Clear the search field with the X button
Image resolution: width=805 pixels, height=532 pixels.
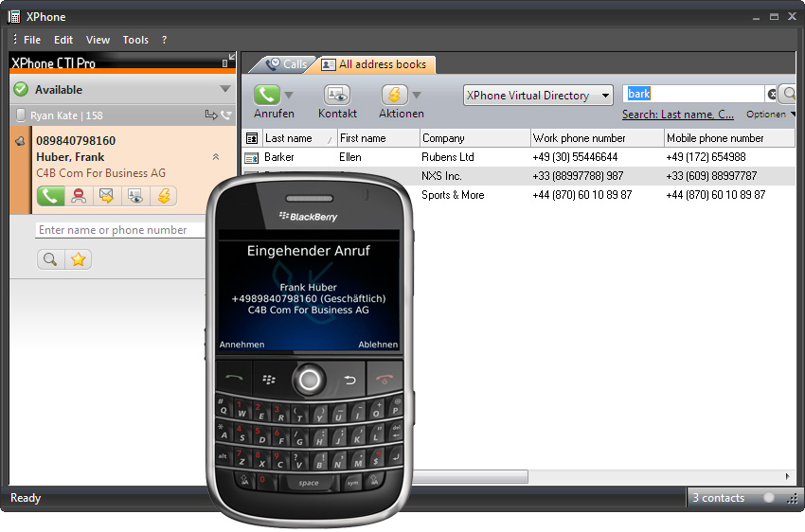click(771, 95)
